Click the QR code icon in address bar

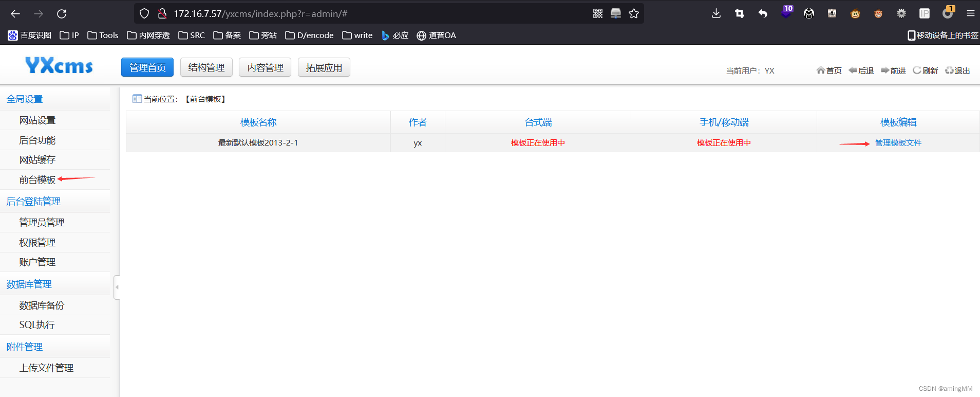click(x=598, y=14)
